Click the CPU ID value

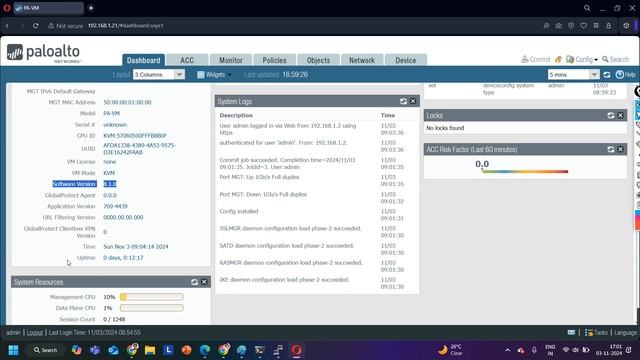[x=135, y=136]
